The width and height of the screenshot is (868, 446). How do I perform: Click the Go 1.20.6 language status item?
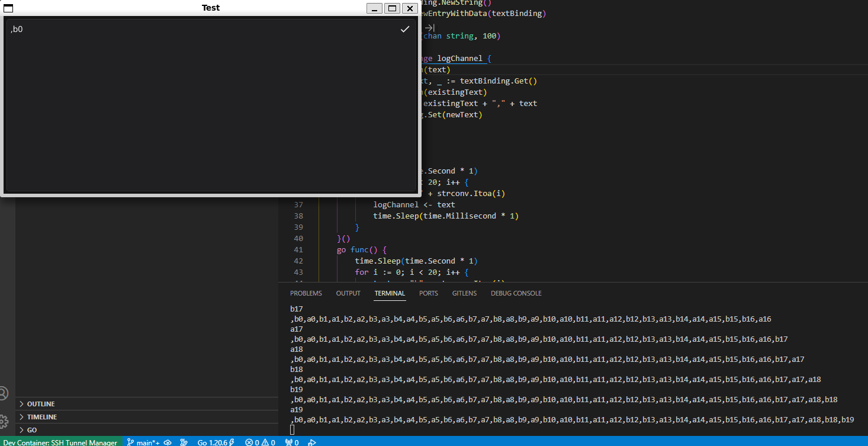tap(214, 442)
